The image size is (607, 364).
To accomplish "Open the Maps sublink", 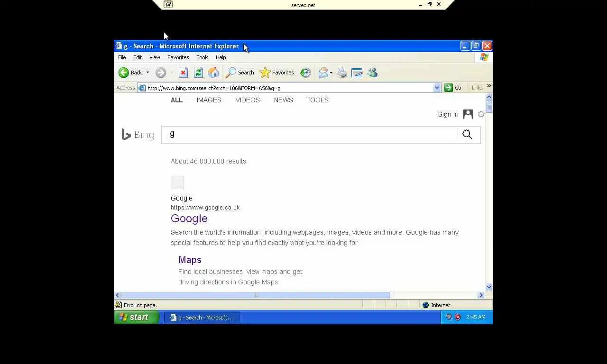I will tap(190, 260).
